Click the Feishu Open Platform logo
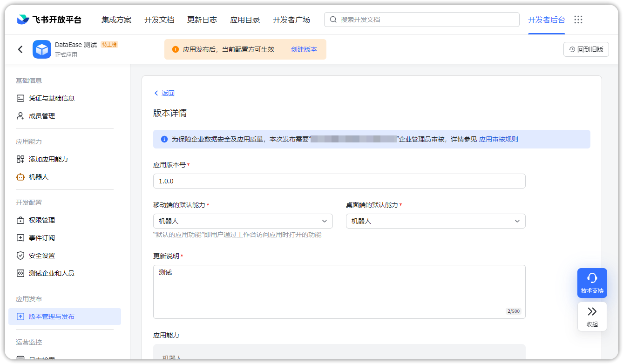 click(49, 20)
